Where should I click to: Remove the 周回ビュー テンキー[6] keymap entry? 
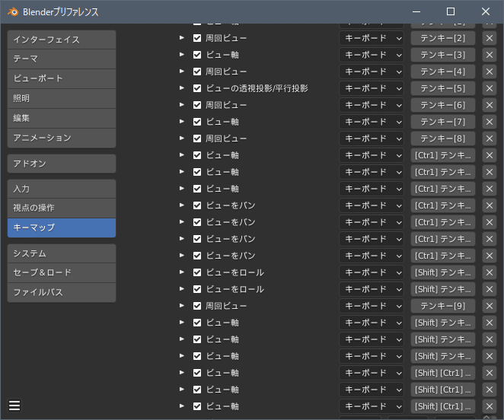490,105
